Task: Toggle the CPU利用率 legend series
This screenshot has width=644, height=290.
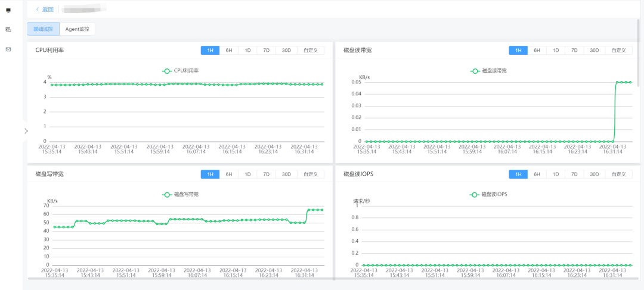Action: [181, 71]
